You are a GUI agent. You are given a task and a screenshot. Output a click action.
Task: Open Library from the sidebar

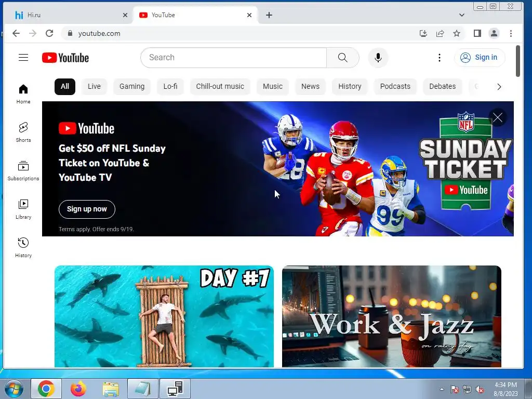(x=23, y=209)
